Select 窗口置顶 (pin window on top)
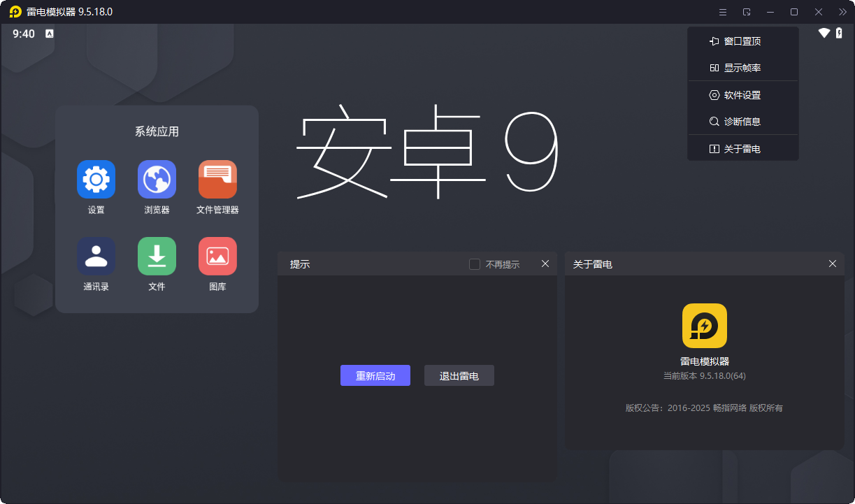855x504 pixels. (x=742, y=41)
